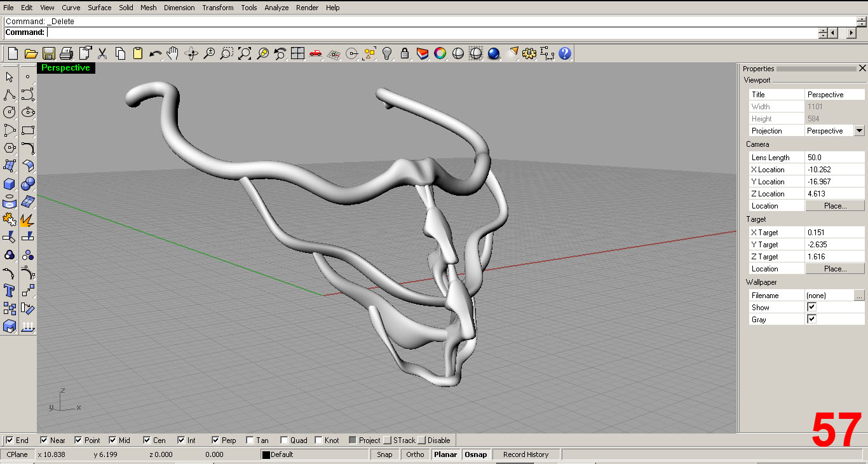The width and height of the screenshot is (868, 464).
Task: Open Help with the question mark icon
Action: (x=565, y=54)
